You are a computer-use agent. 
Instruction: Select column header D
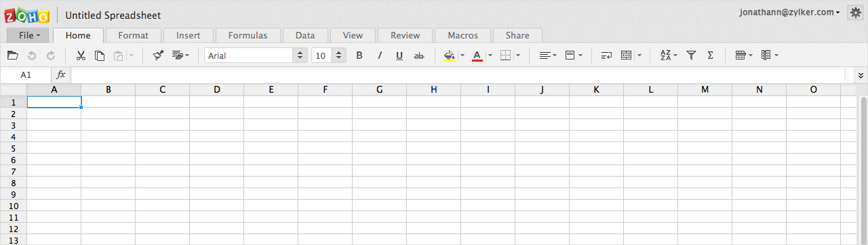coord(216,89)
